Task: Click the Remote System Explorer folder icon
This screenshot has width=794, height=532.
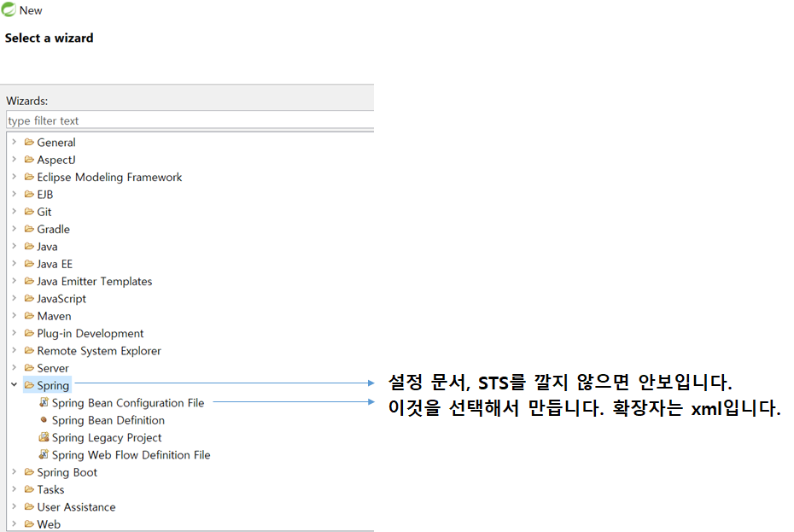Action: pyautogui.click(x=29, y=351)
